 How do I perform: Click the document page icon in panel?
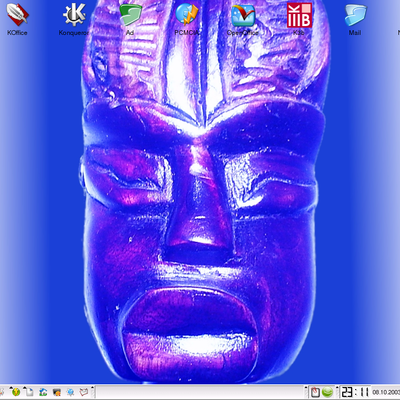click(29, 392)
